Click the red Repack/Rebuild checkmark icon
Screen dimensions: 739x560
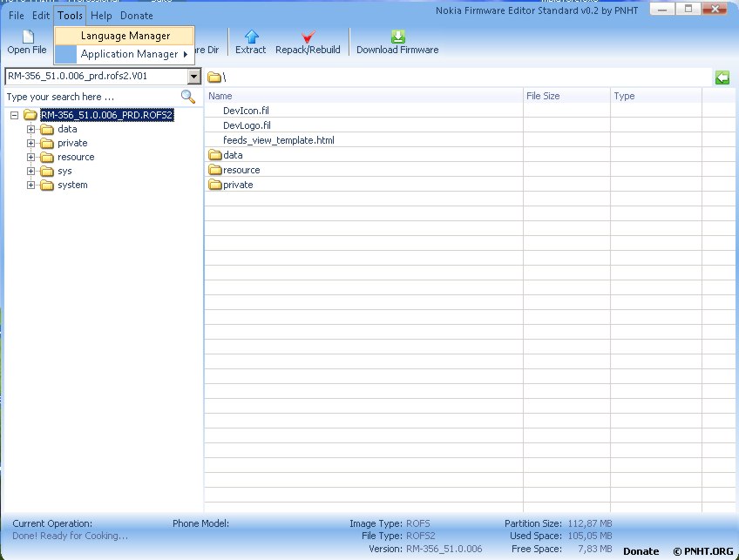click(308, 37)
